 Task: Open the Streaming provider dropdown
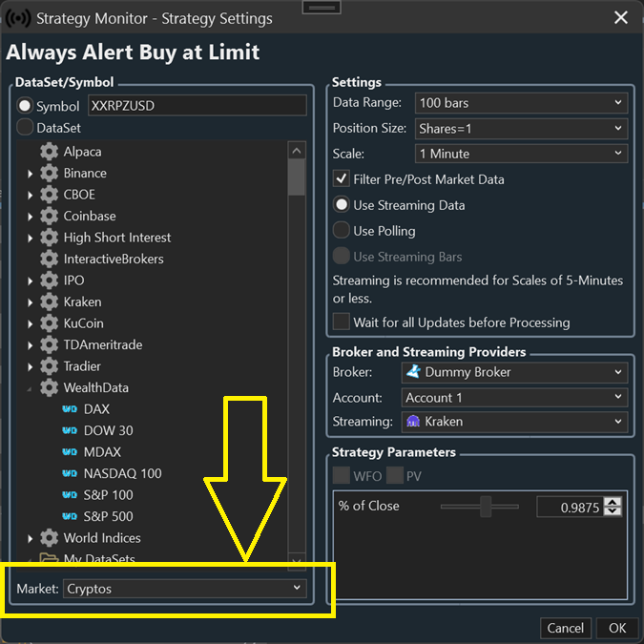(514, 422)
